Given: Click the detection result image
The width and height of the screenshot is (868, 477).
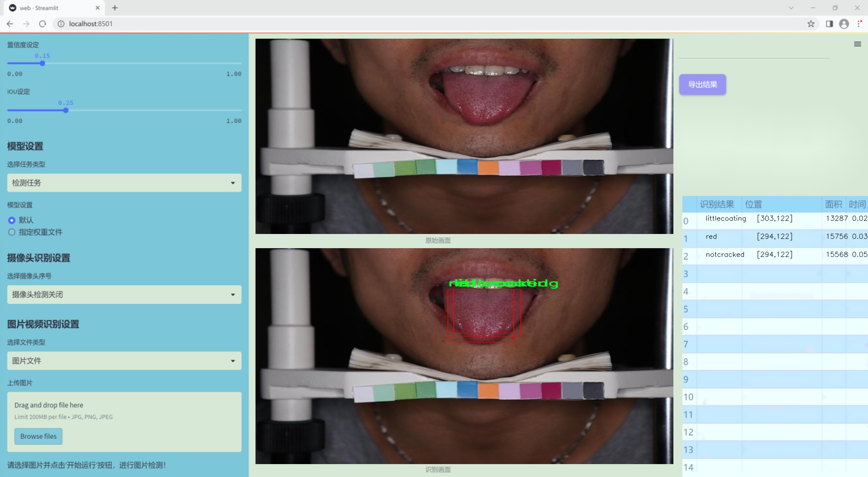Looking at the screenshot, I should coord(464,356).
